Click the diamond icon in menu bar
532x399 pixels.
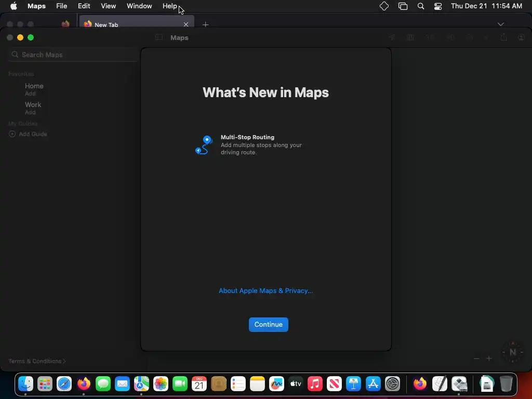(384, 6)
